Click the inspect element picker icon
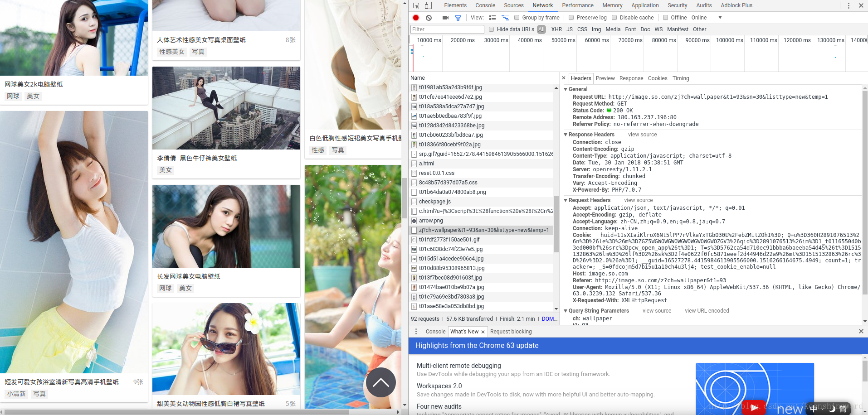 pyautogui.click(x=416, y=5)
